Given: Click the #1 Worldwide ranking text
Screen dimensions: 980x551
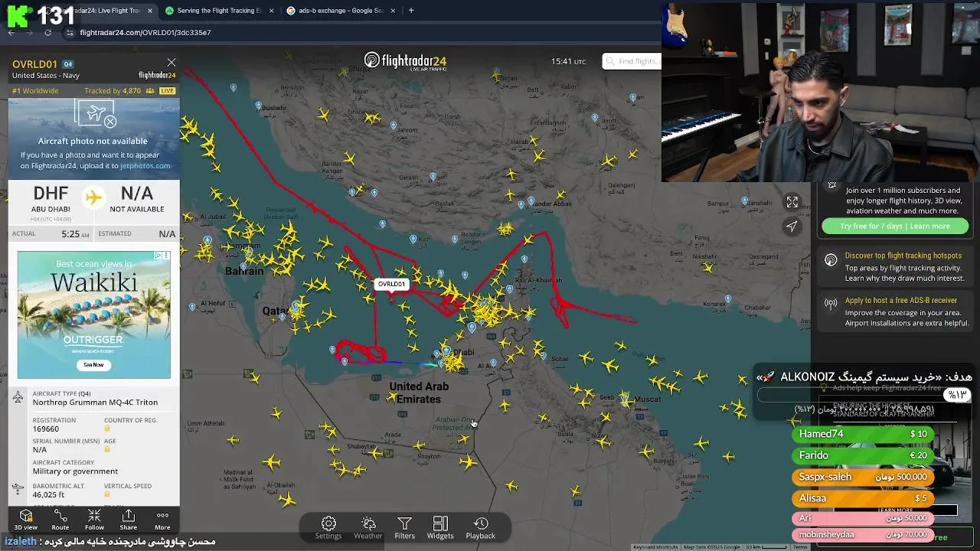Looking at the screenshot, I should coord(35,91).
